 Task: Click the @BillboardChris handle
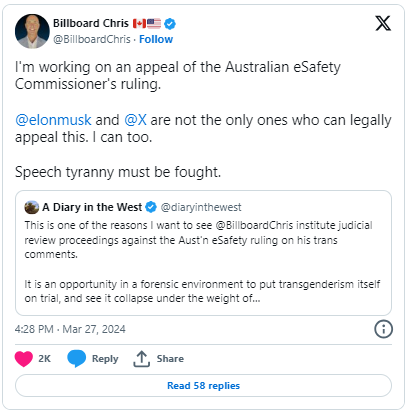tap(92, 39)
